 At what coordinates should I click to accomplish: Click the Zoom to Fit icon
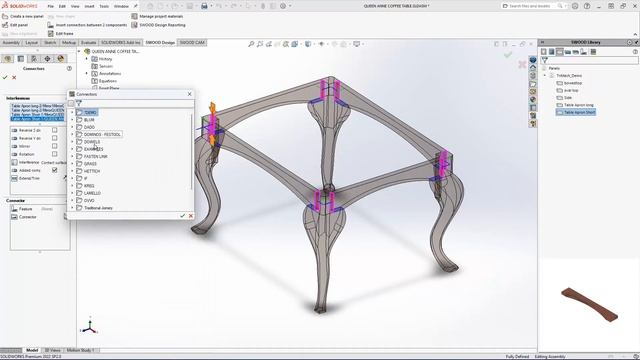[x=251, y=44]
